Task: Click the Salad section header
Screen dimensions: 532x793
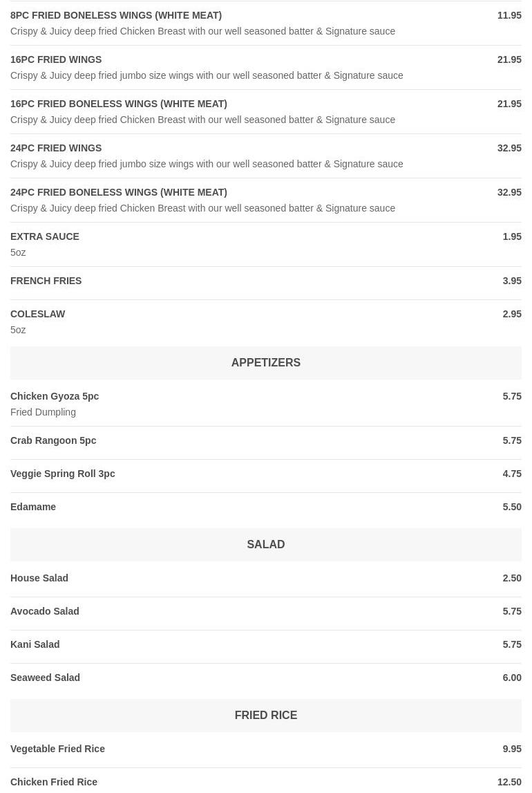Action: point(265,544)
